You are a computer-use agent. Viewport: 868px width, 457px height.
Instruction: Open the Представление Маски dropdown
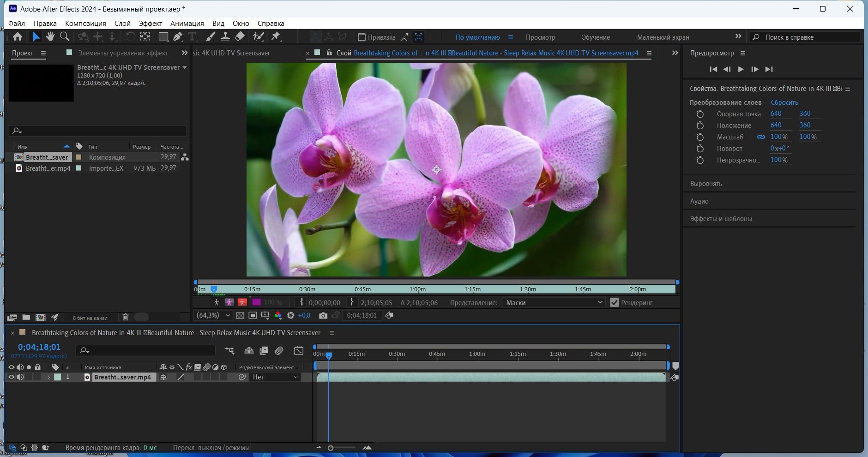(x=553, y=303)
